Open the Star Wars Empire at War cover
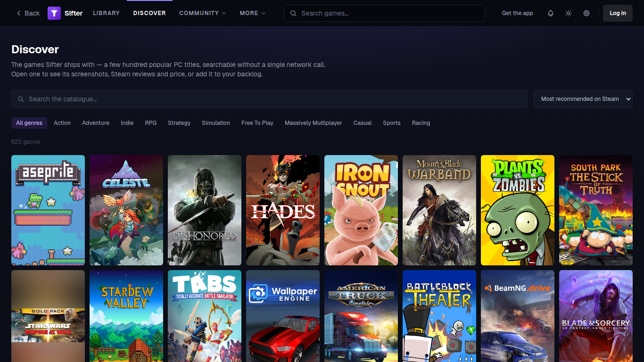 tap(48, 316)
